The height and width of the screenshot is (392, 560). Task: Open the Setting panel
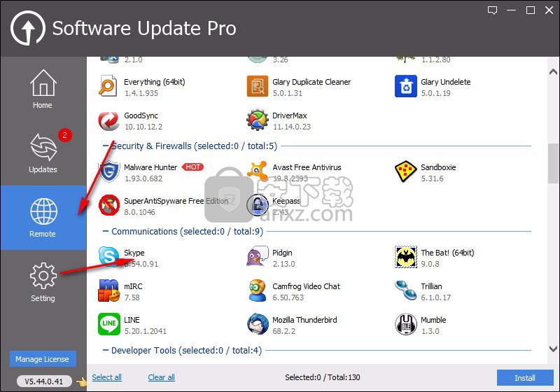pos(43,282)
